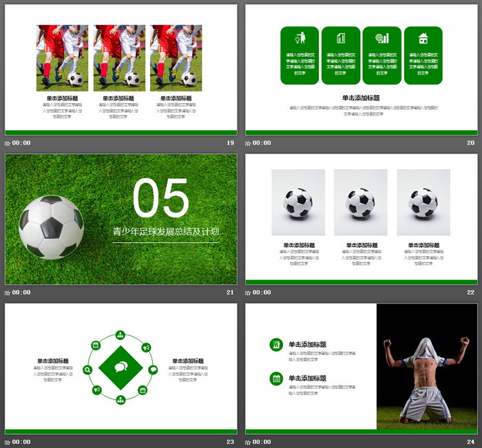482x448 pixels.
Task: Click the large soccer ball on slide 21
Action: 51,227
